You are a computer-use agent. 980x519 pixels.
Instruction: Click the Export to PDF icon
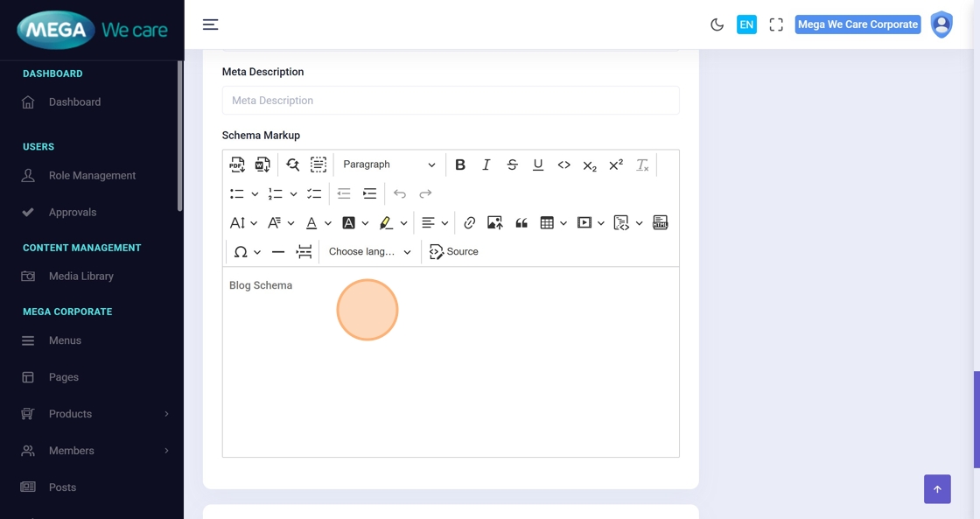236,165
